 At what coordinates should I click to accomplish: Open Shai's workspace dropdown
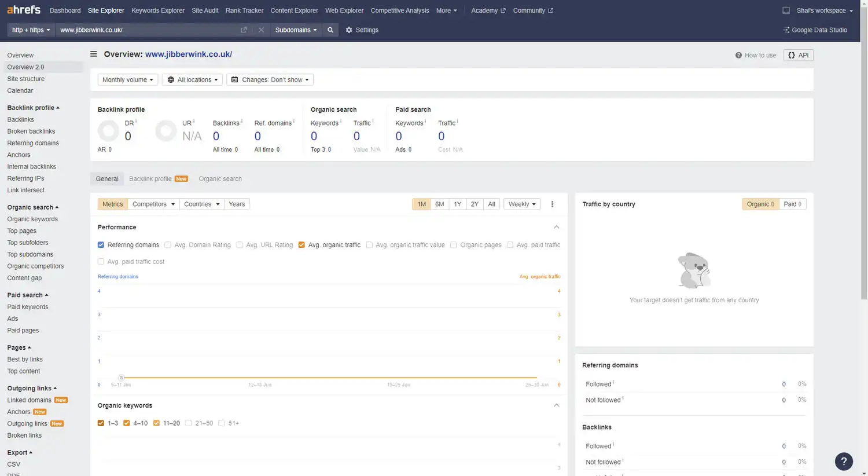click(x=825, y=10)
